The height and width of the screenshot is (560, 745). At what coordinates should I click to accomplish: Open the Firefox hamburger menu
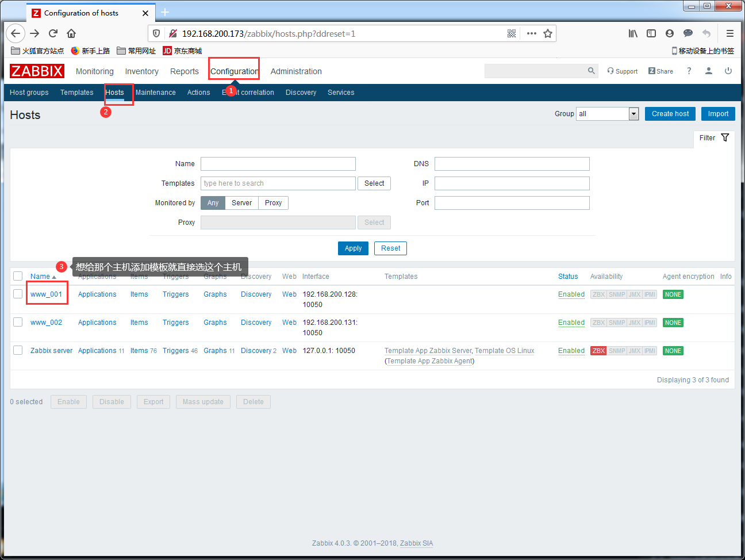coord(730,33)
